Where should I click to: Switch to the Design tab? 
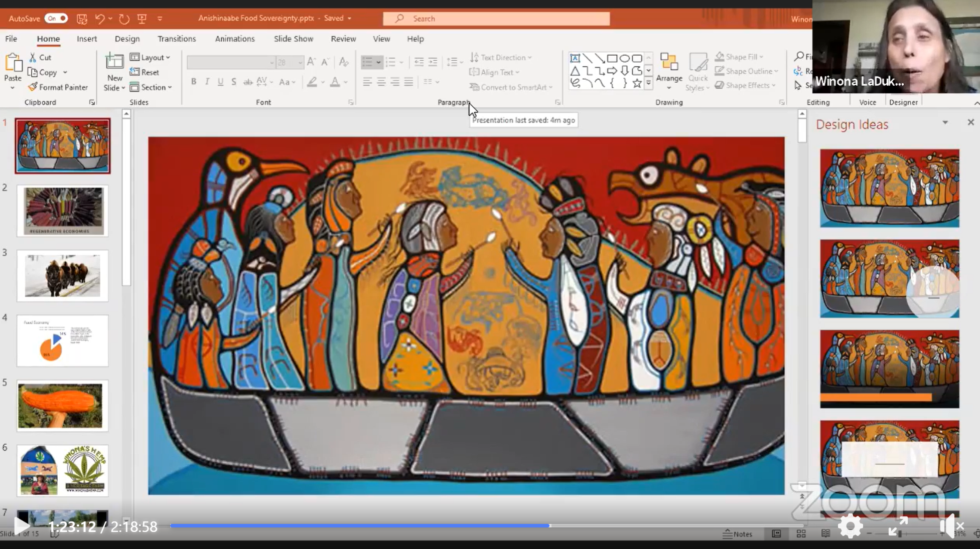point(127,39)
